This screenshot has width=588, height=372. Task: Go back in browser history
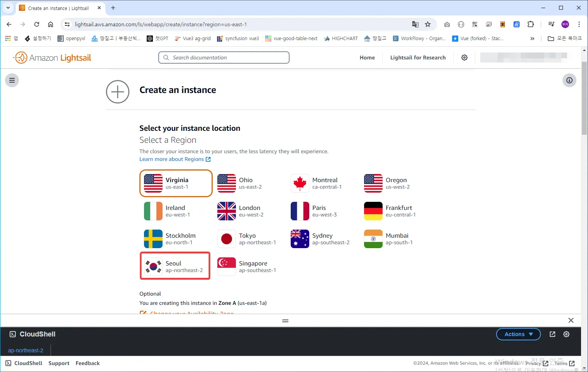[9, 24]
